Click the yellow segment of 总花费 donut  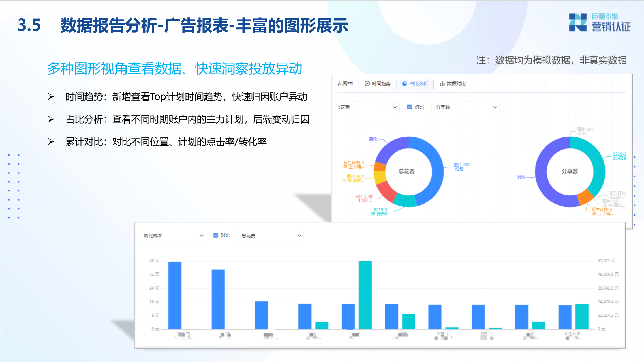(380, 177)
